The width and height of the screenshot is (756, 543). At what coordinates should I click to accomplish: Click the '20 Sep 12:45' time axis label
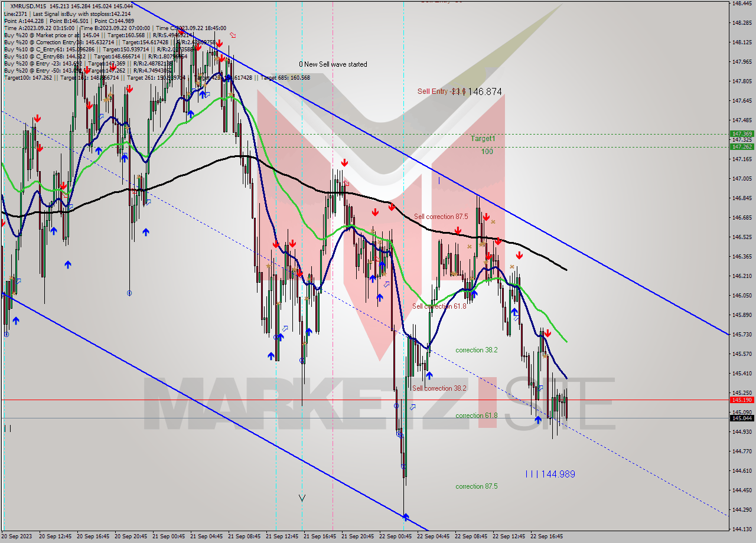55,537
